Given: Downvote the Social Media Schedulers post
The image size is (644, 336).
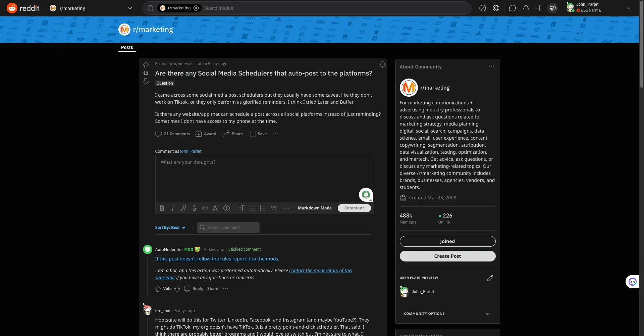Looking at the screenshot, I should pos(146,82).
